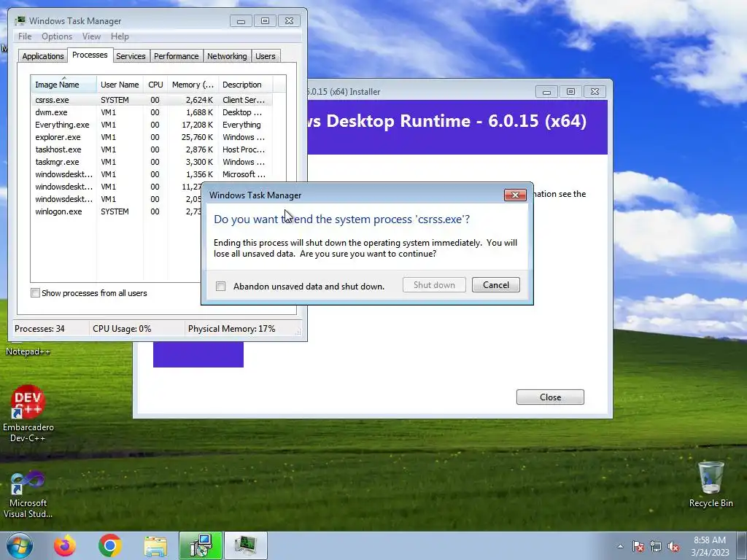
Task: Click 'Physical Memory: 17%' status entry
Action: tap(231, 329)
